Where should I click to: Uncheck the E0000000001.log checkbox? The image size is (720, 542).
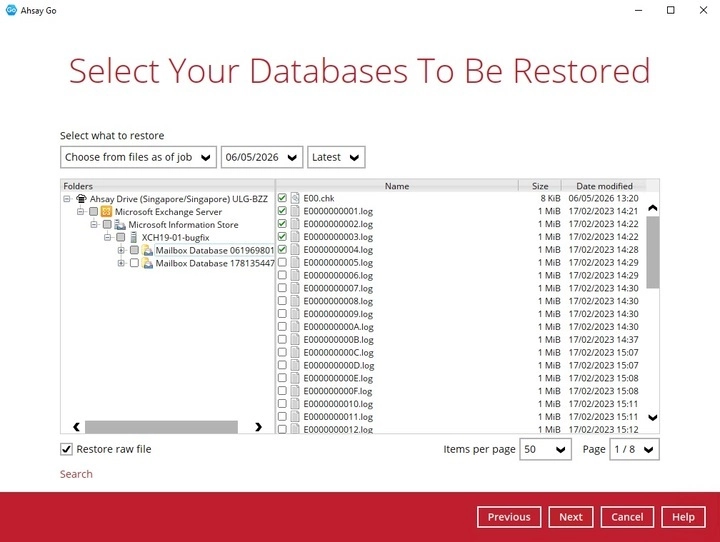(x=282, y=211)
